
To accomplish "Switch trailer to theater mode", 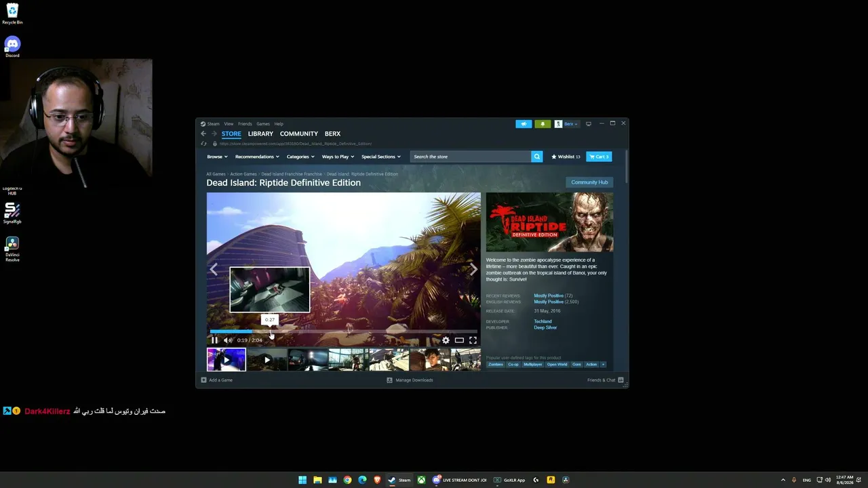I will pyautogui.click(x=459, y=340).
